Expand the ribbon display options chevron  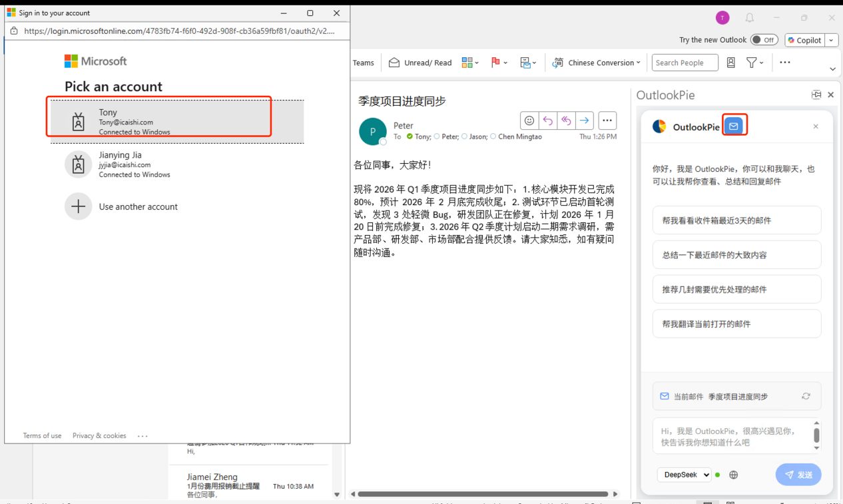pos(832,69)
